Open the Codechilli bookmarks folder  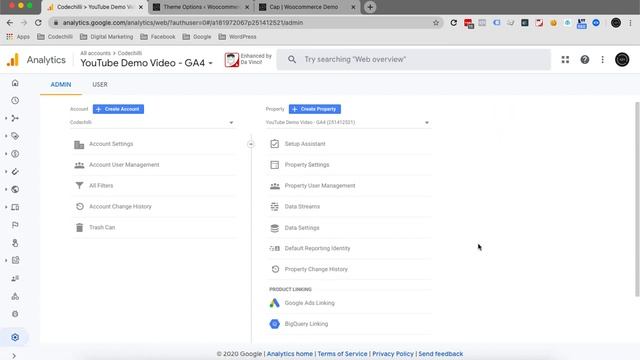(55, 37)
